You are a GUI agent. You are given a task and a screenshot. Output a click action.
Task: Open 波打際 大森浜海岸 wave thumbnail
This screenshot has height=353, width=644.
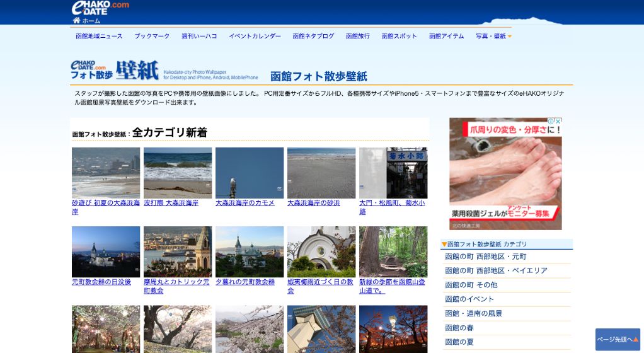click(x=178, y=173)
